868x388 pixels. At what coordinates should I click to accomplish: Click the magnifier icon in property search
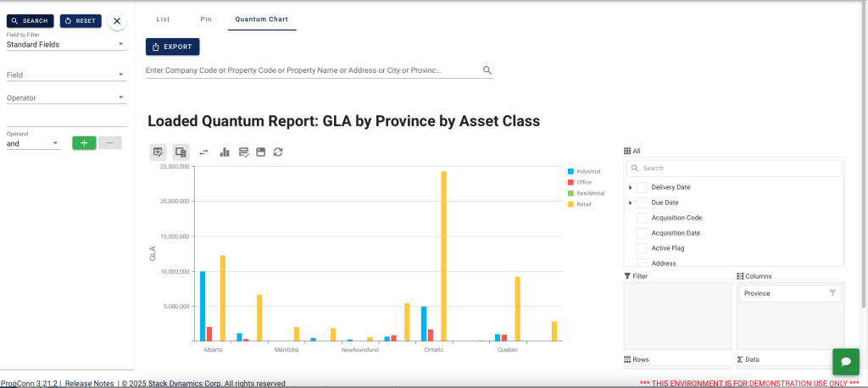point(487,70)
